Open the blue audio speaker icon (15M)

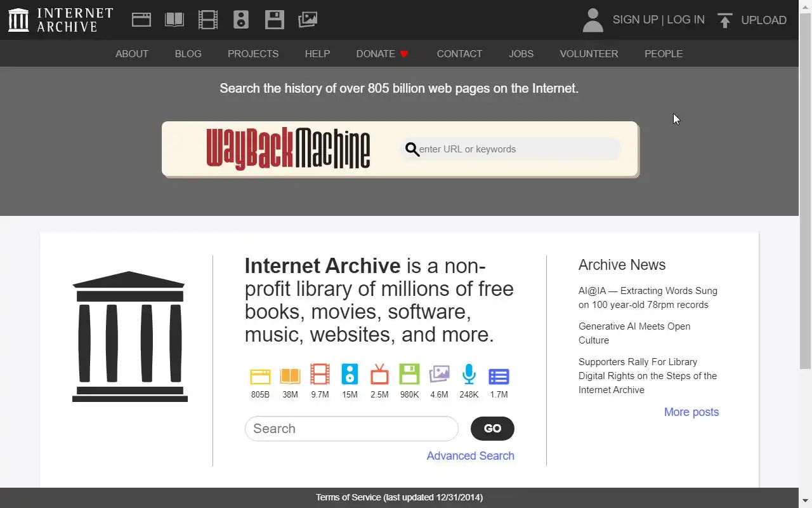(350, 375)
